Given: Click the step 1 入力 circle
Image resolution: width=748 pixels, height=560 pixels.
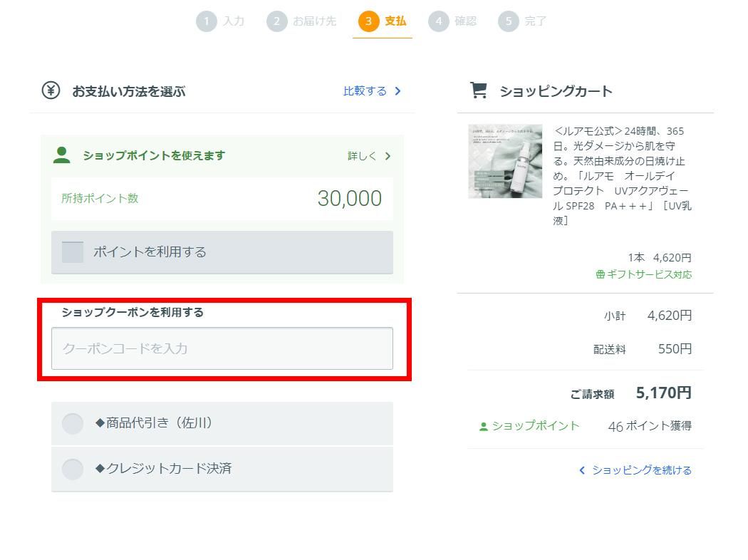Looking at the screenshot, I should 206,21.
